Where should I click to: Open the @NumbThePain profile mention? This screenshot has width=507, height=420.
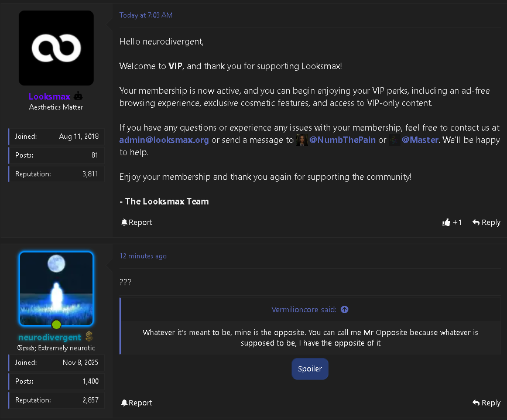tap(342, 140)
